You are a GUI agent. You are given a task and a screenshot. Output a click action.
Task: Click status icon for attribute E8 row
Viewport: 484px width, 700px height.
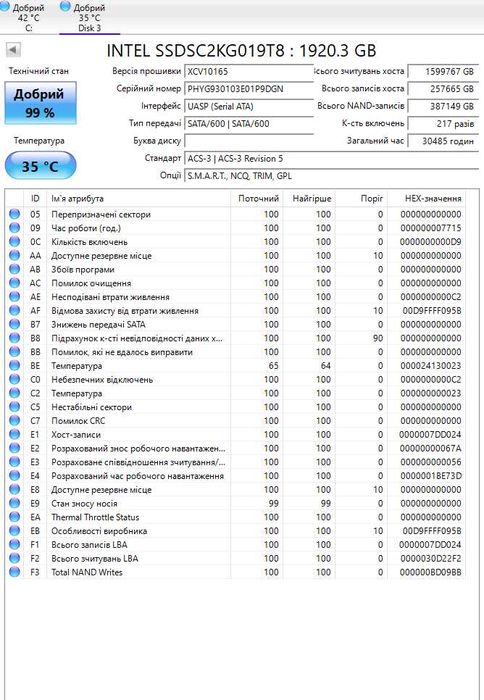[15, 489]
